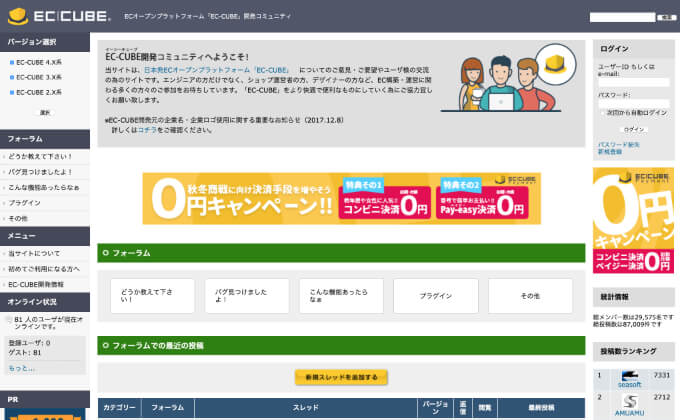Open こんな機能あったらなぁ forum card
680x420 pixels.
pyautogui.click(x=341, y=296)
